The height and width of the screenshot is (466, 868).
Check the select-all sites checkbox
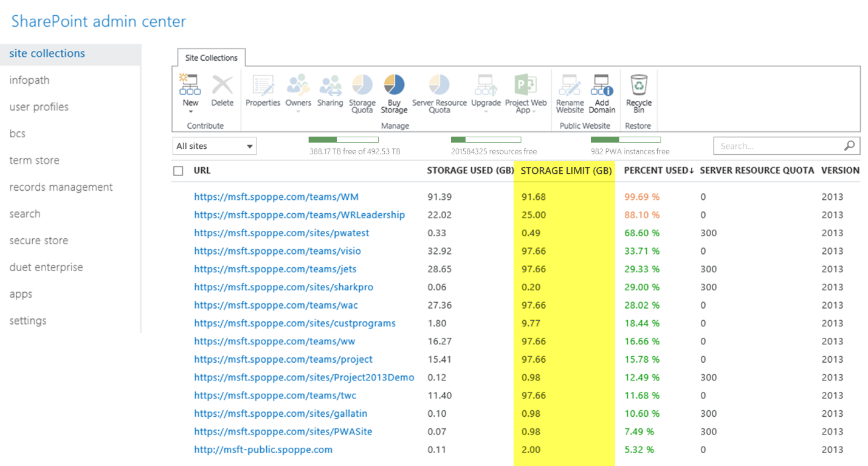click(178, 171)
